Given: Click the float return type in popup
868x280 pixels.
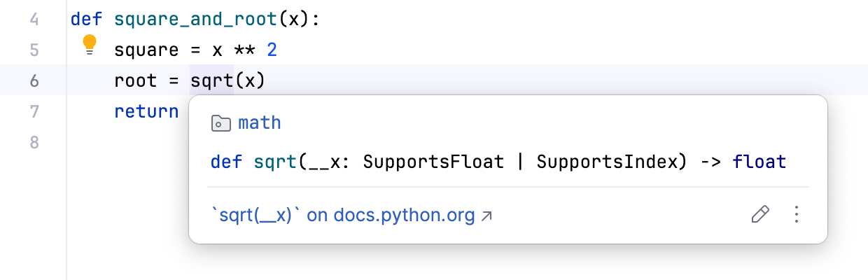Looking at the screenshot, I should pos(759,162).
